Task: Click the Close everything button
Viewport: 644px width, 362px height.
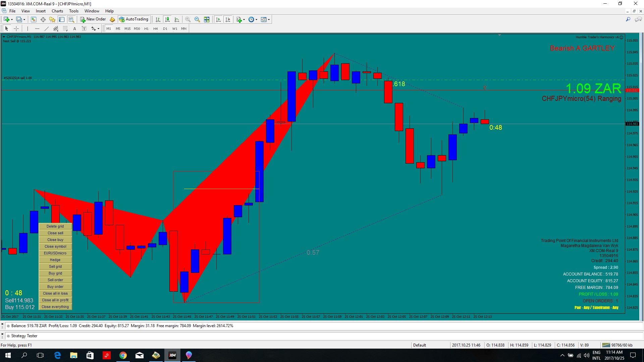Action: click(55, 307)
